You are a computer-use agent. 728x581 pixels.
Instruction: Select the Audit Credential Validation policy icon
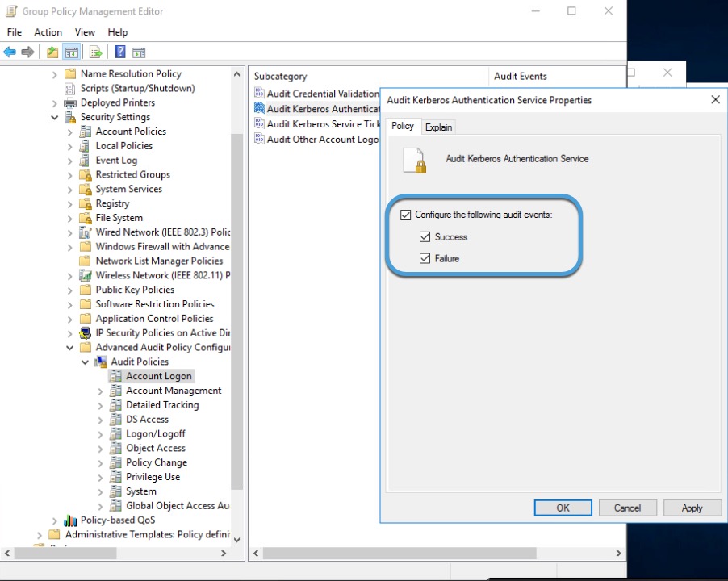pyautogui.click(x=259, y=94)
